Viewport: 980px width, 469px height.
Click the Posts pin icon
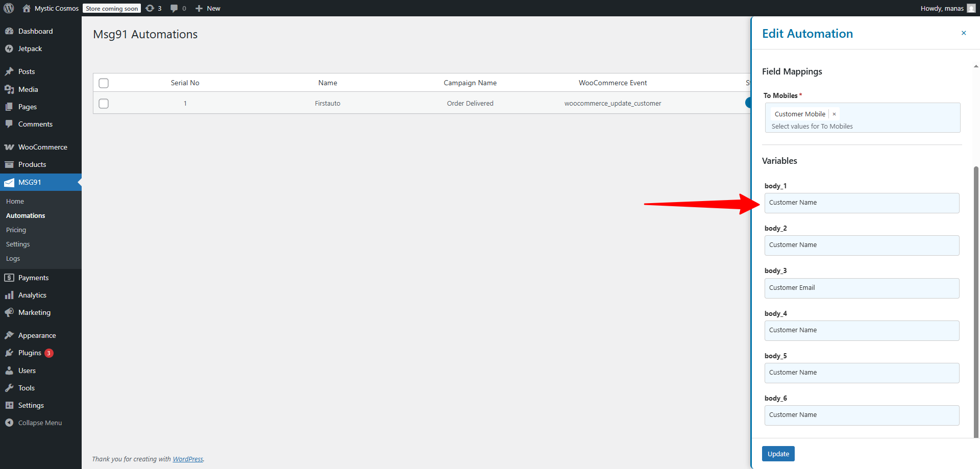[9, 71]
